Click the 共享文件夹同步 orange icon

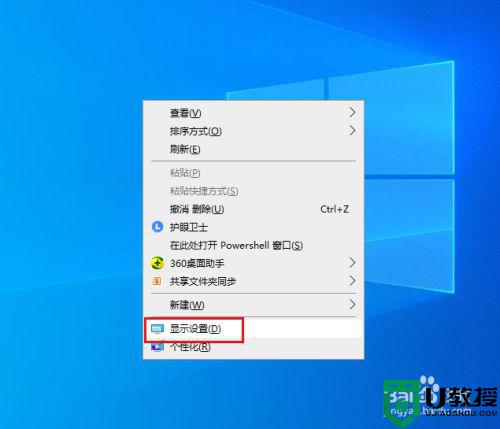pos(157,281)
